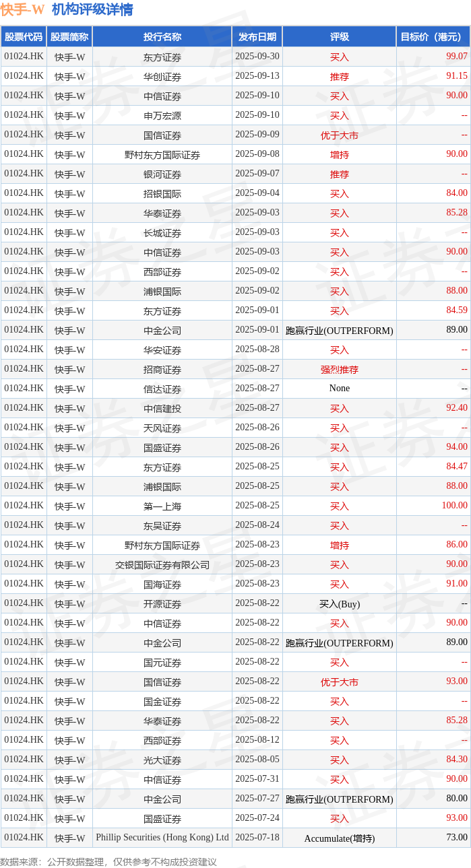Click the None rating cell

point(340,389)
